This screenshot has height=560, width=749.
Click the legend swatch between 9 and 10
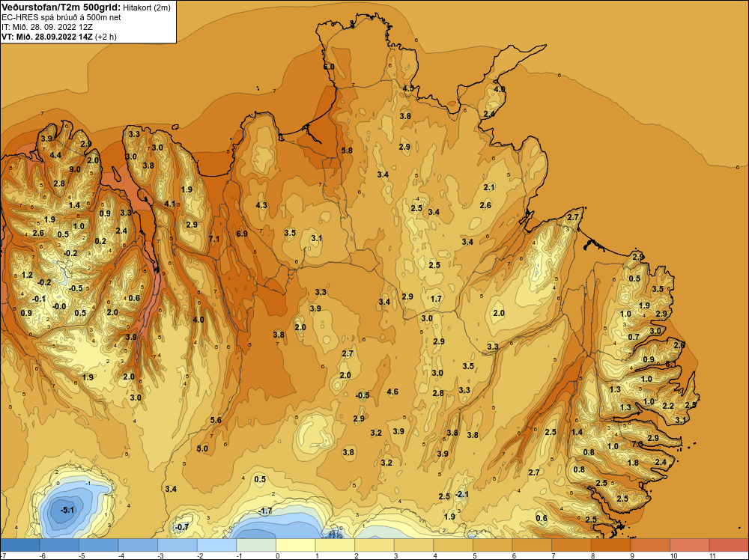click(x=650, y=545)
